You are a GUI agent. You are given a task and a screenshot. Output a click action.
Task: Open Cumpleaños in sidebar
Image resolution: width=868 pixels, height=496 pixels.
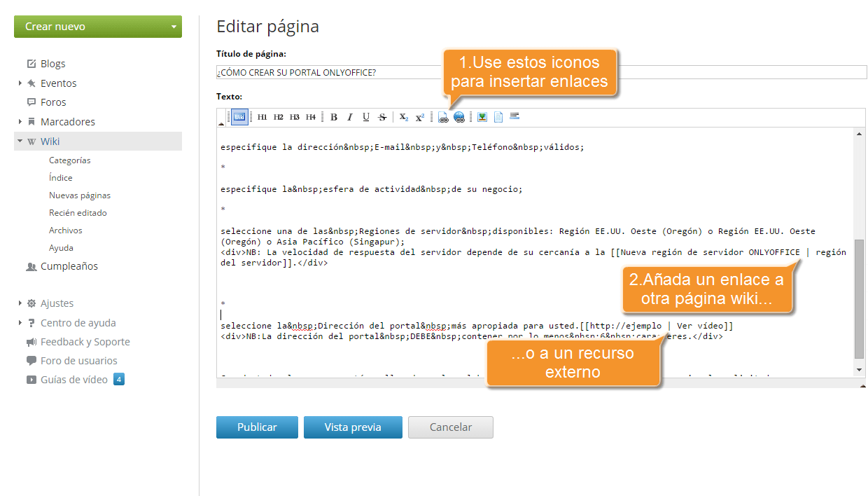pyautogui.click(x=69, y=266)
